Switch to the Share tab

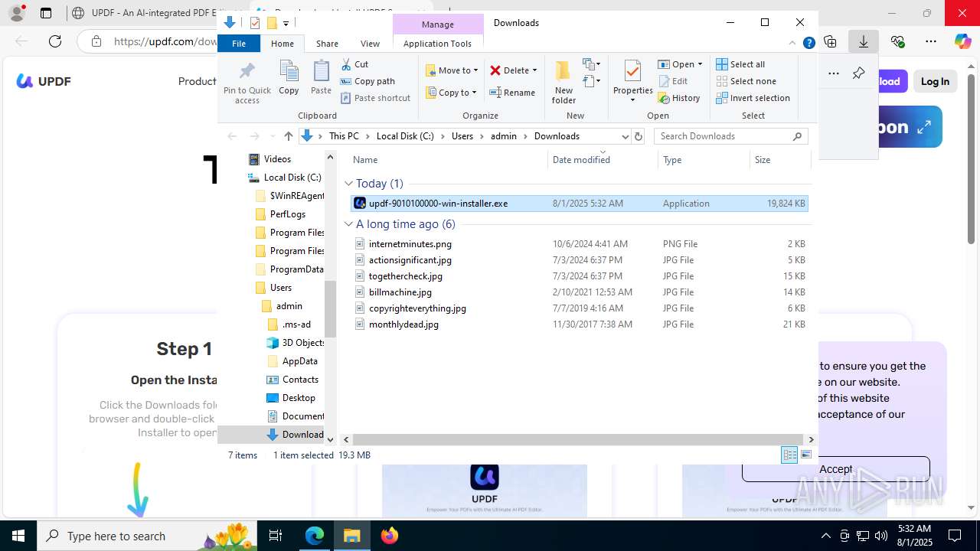[327, 44]
